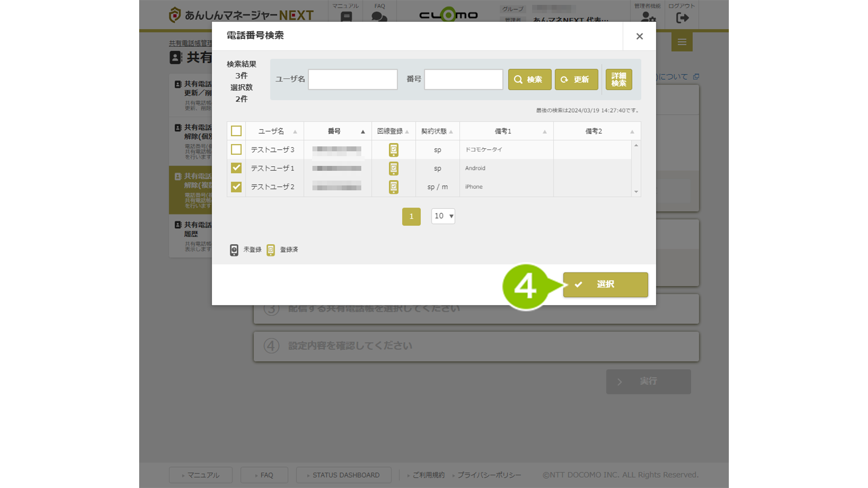Click registered line icon for テストユーザ1

point(393,168)
